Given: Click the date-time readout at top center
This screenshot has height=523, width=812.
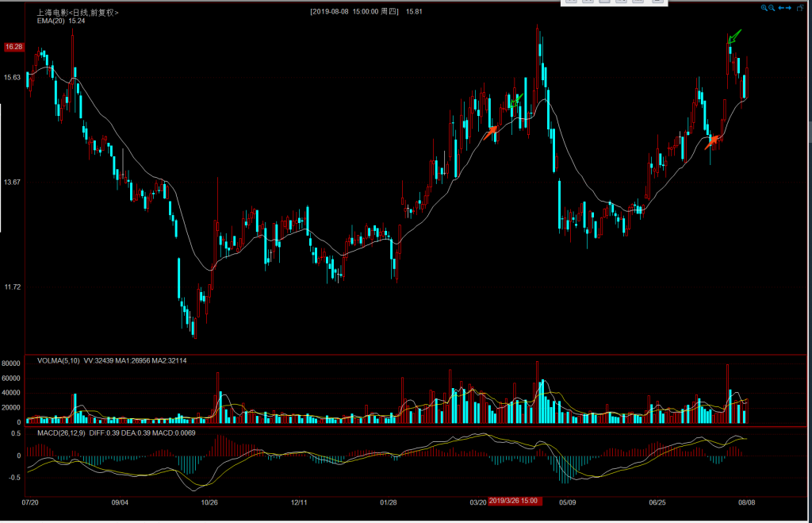Looking at the screenshot, I should point(354,12).
